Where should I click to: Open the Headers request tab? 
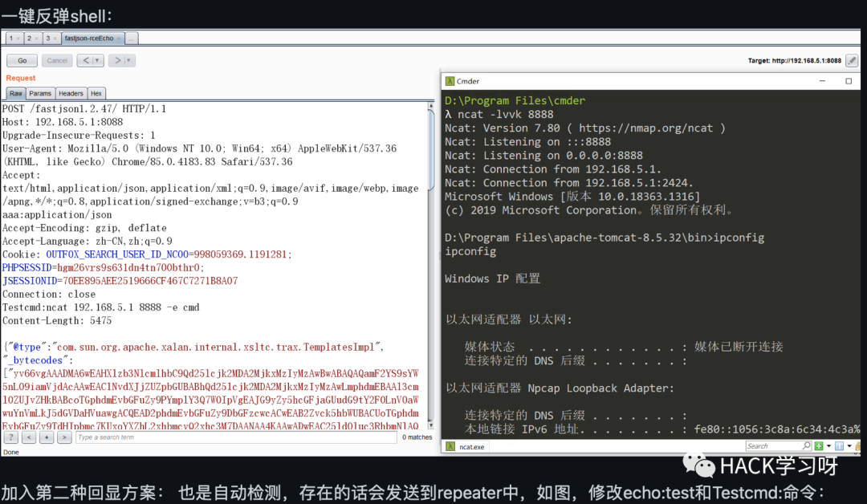point(71,93)
